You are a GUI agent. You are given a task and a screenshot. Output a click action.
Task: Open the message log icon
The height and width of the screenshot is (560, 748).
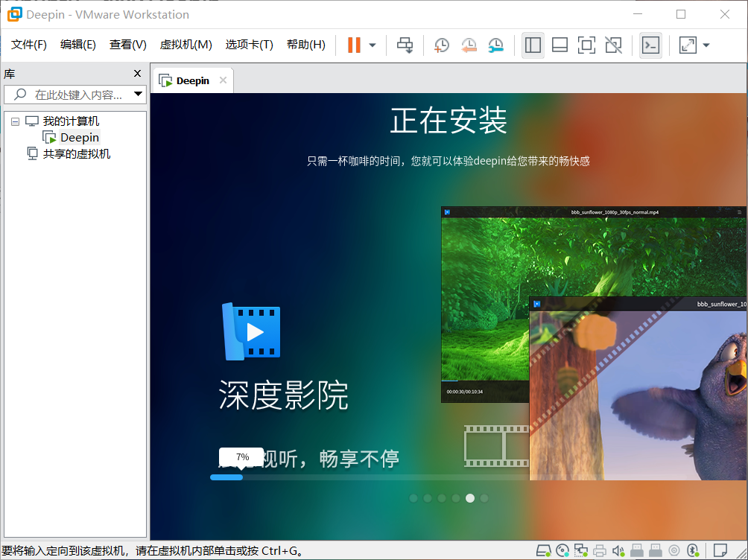(x=720, y=550)
